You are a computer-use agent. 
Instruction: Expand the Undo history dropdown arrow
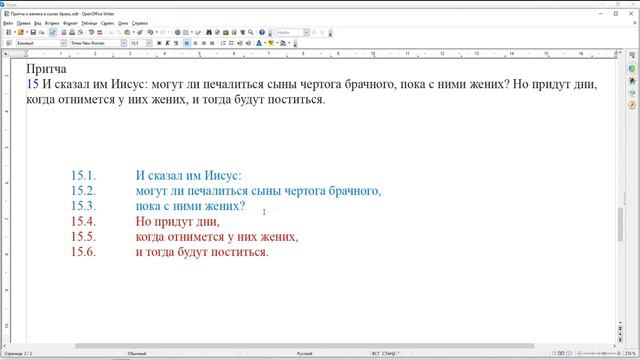[156, 32]
